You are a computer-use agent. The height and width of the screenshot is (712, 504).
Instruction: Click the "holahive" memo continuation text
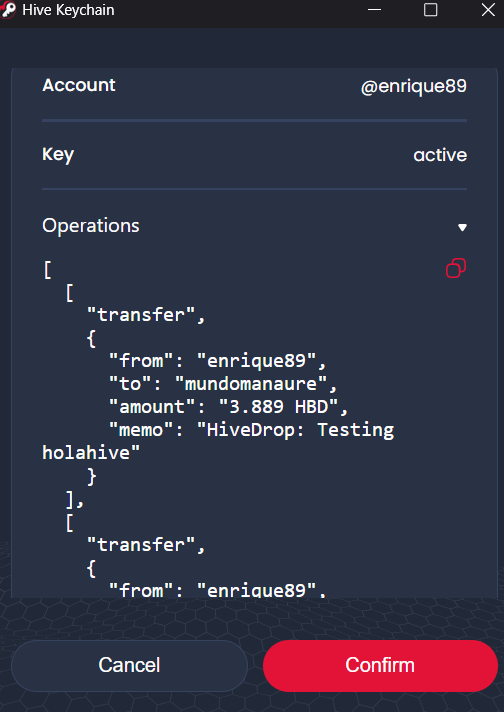(91, 453)
